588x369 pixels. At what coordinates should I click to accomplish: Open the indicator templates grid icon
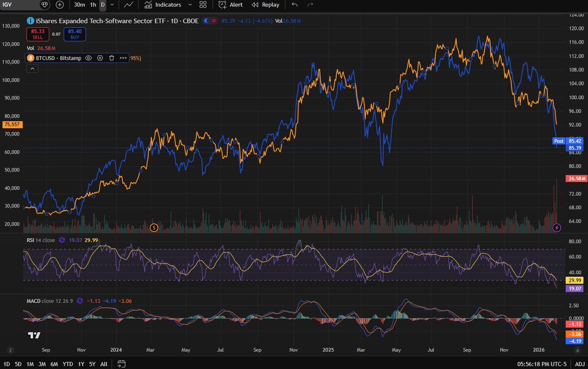(203, 4)
